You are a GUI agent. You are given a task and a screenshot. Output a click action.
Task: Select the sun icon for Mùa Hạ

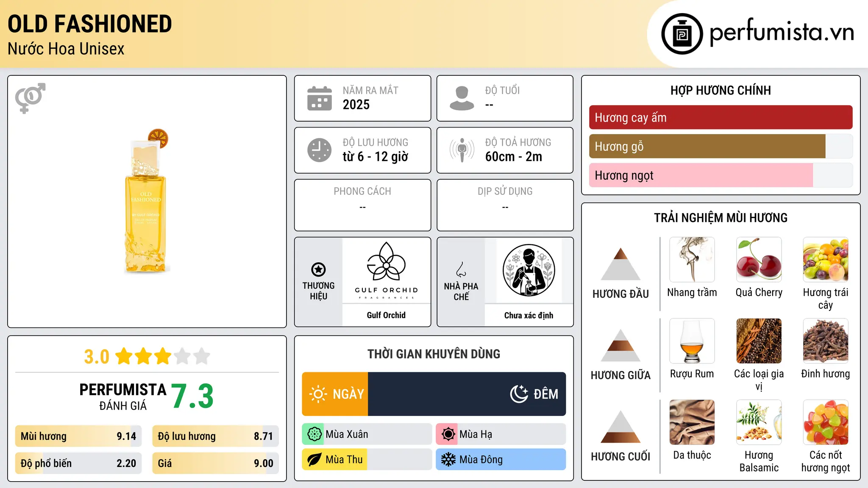[448, 434]
